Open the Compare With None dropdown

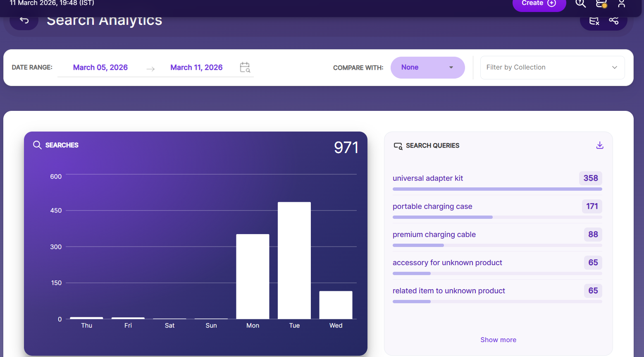tap(427, 67)
